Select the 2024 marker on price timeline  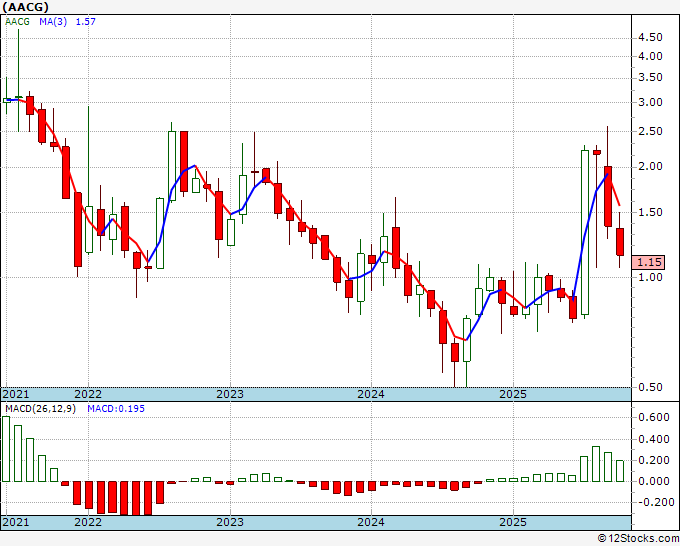(x=371, y=394)
